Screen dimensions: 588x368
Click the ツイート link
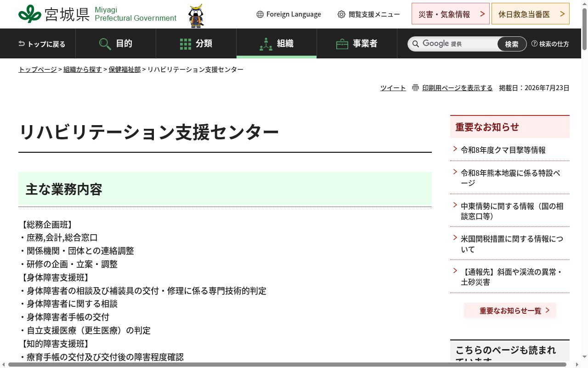[x=393, y=88]
